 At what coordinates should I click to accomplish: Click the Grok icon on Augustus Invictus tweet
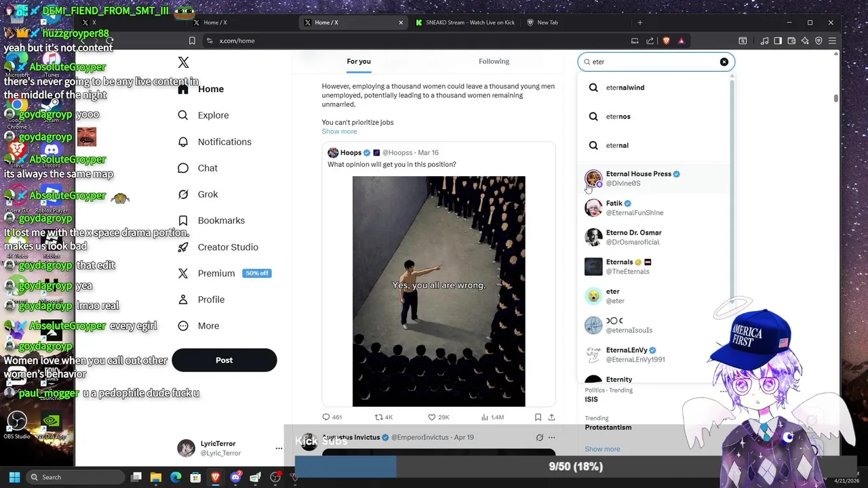539,438
